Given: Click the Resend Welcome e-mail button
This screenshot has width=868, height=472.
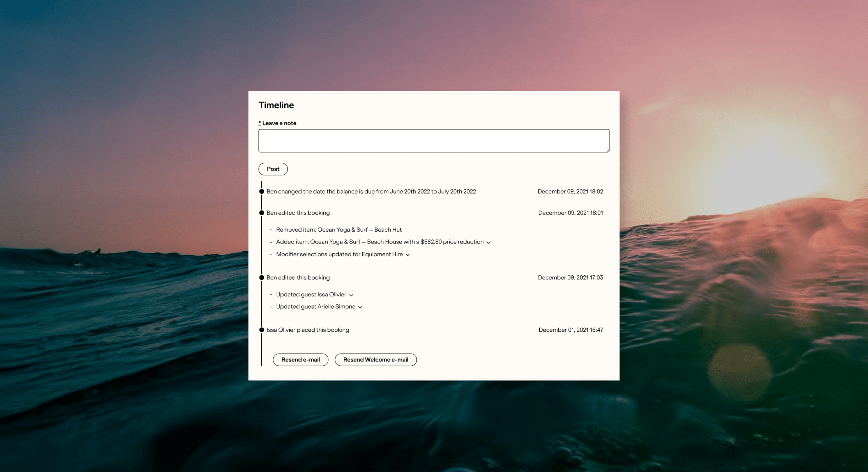Looking at the screenshot, I should (x=376, y=360).
